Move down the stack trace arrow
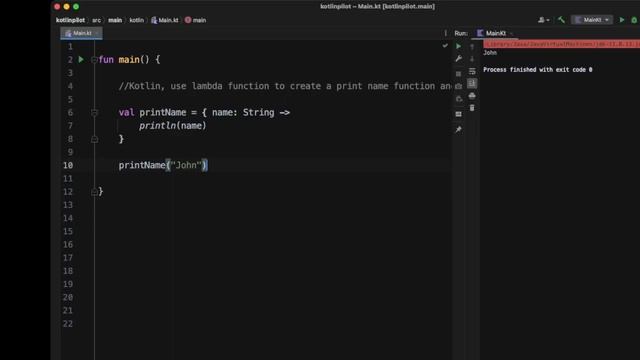This screenshot has width=640, height=360. (472, 59)
